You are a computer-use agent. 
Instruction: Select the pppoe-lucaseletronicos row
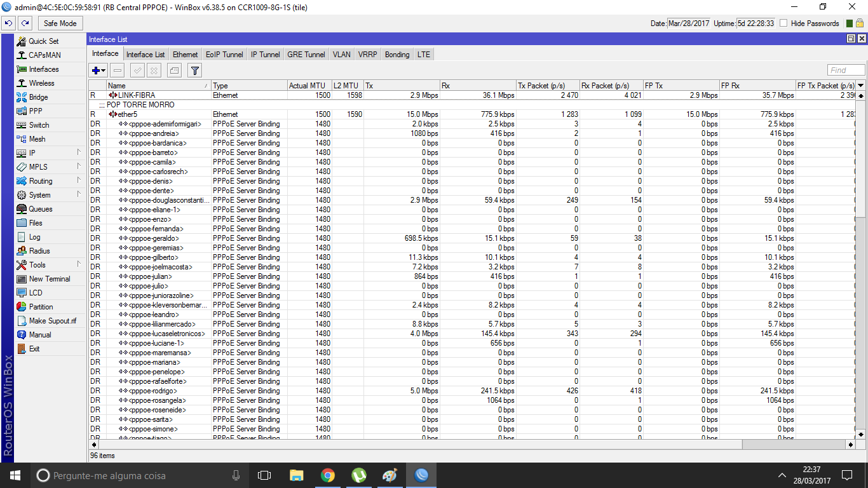[473, 334]
